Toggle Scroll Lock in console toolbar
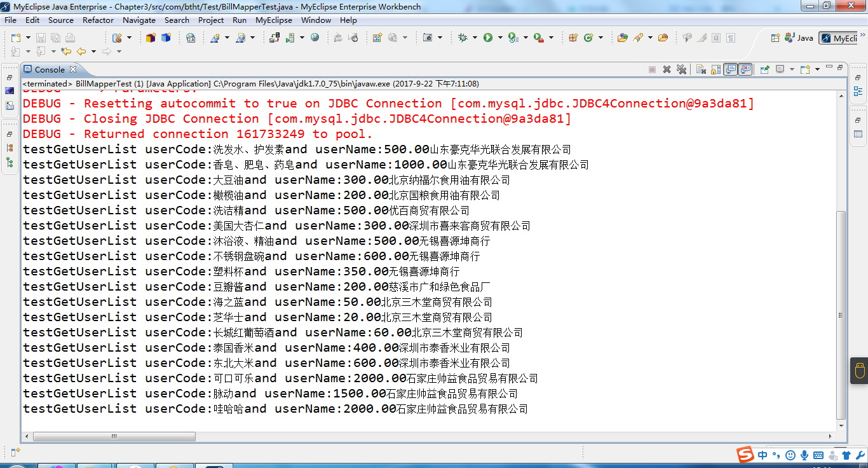Image resolution: width=868 pixels, height=468 pixels. point(715,69)
